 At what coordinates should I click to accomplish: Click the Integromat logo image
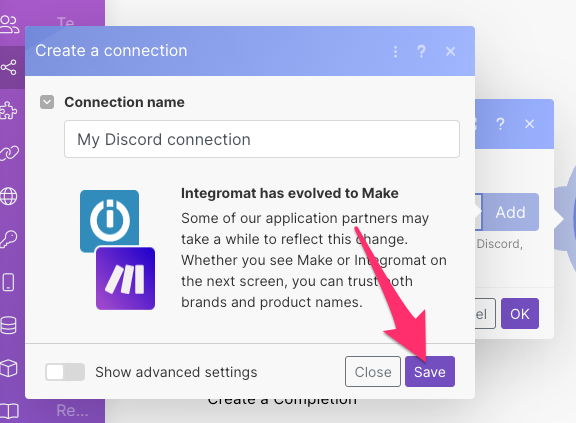[109, 219]
